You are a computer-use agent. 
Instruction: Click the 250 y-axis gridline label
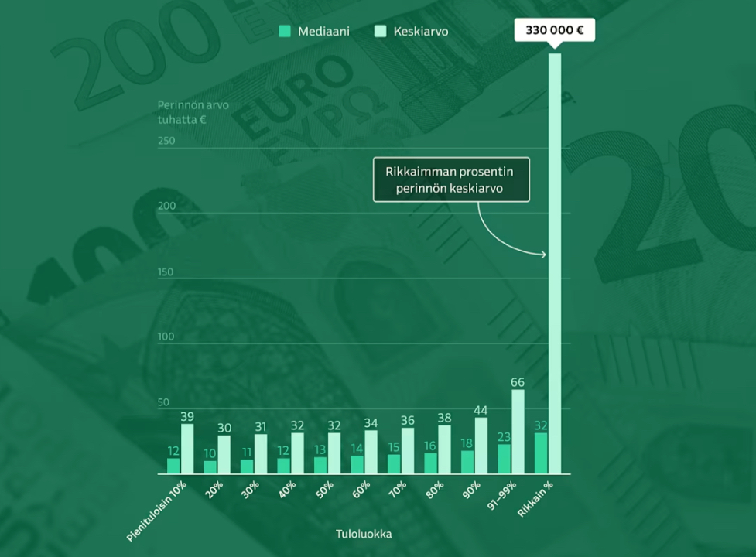tap(166, 141)
